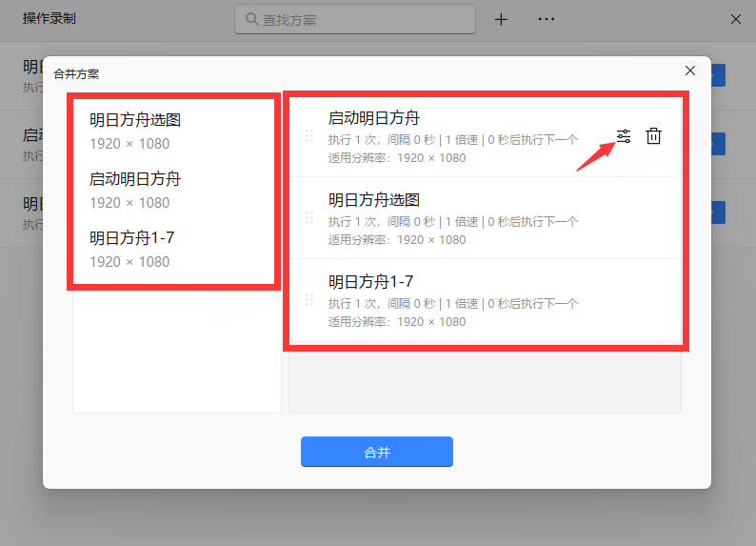The width and height of the screenshot is (756, 546).
Task: Delete 启动明日方舟 from the merge list
Action: (x=653, y=136)
